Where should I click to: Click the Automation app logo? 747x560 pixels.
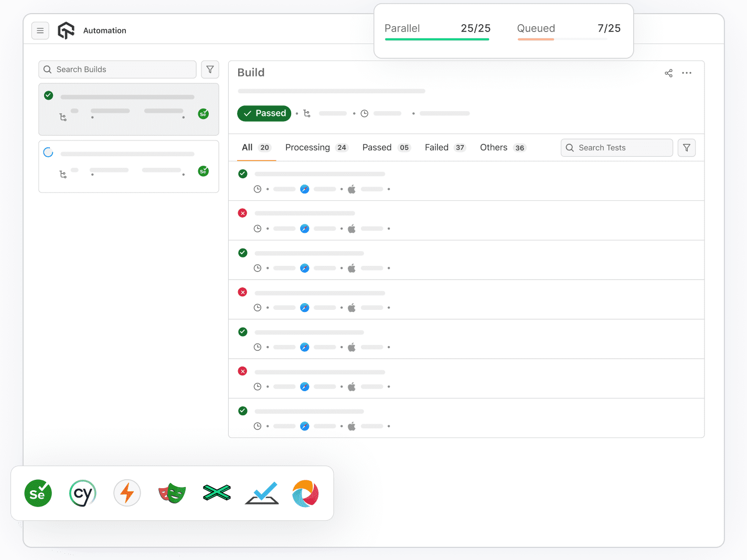66,30
